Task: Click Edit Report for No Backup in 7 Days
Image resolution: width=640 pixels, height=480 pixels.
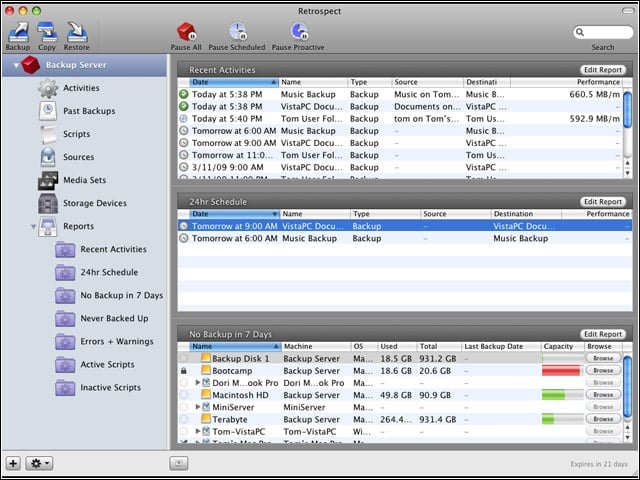Action: pos(602,334)
